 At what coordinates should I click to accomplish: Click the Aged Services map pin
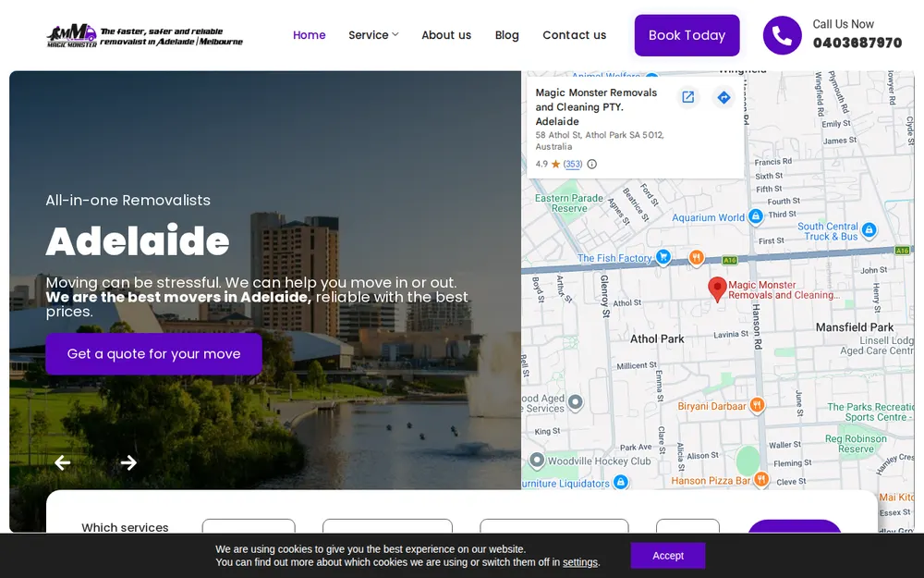[575, 403]
